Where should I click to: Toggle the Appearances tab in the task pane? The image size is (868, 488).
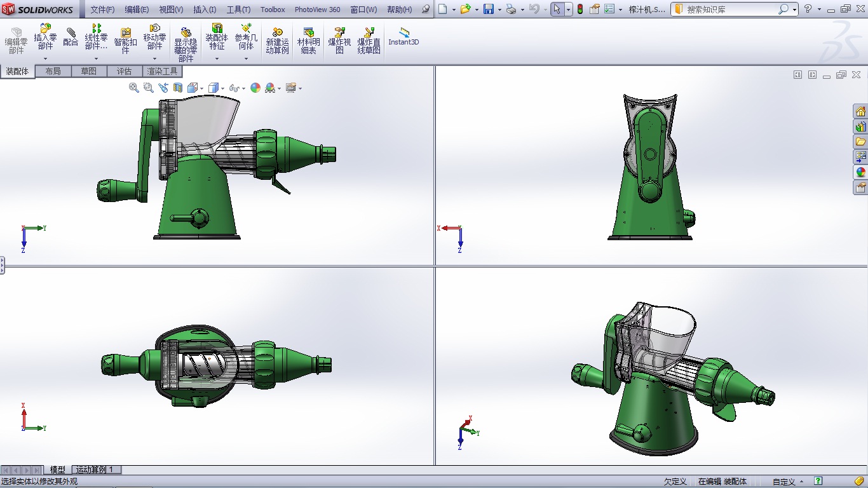click(861, 172)
